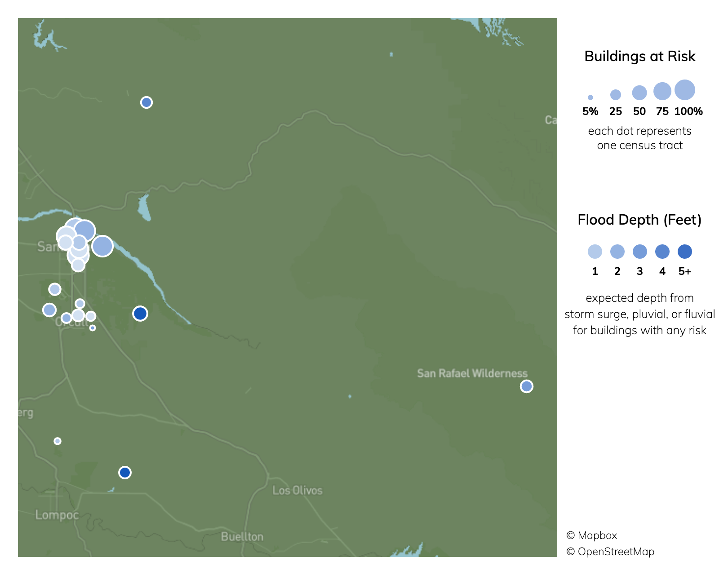Viewport: 728px width, 575px height.
Task: Select the large dot by the river bend
Action: (x=102, y=246)
